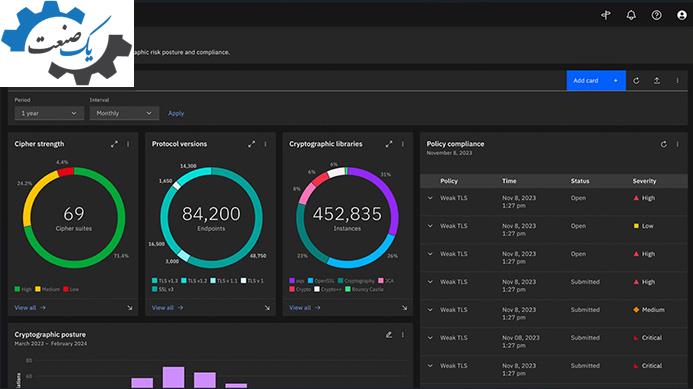This screenshot has width=693, height=389.
Task: Click resize corner arrow of Protocol versions card
Action: tap(267, 308)
